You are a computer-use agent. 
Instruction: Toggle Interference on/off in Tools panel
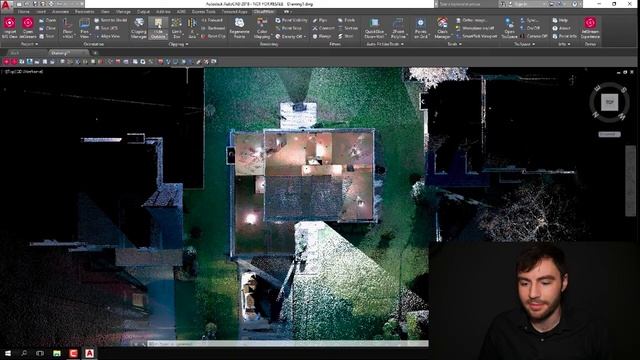(475, 28)
